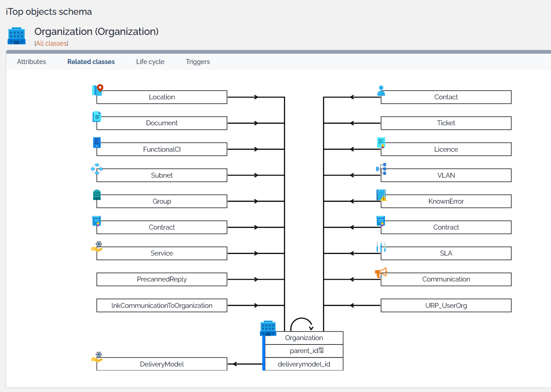
Task: Click the URP_UserOrg class box
Action: [446, 306]
